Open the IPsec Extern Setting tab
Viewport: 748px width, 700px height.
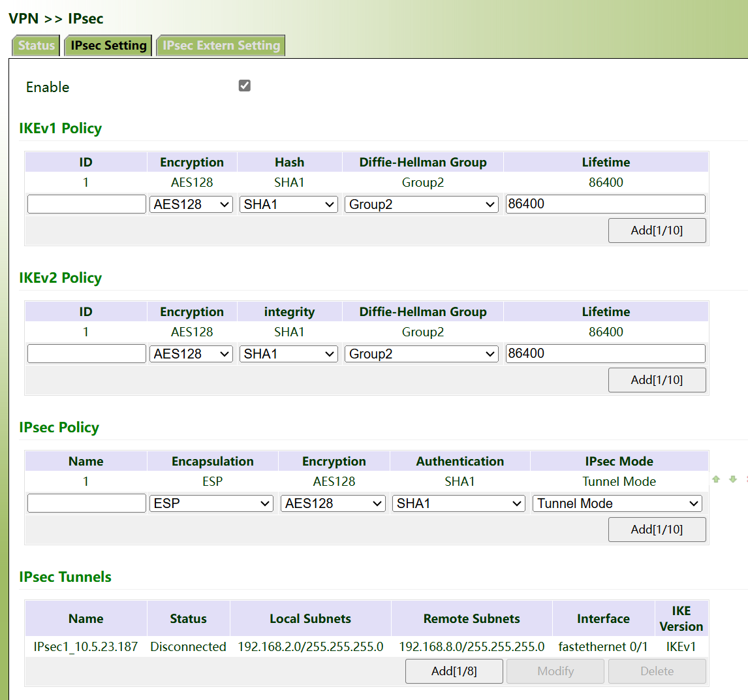click(221, 46)
